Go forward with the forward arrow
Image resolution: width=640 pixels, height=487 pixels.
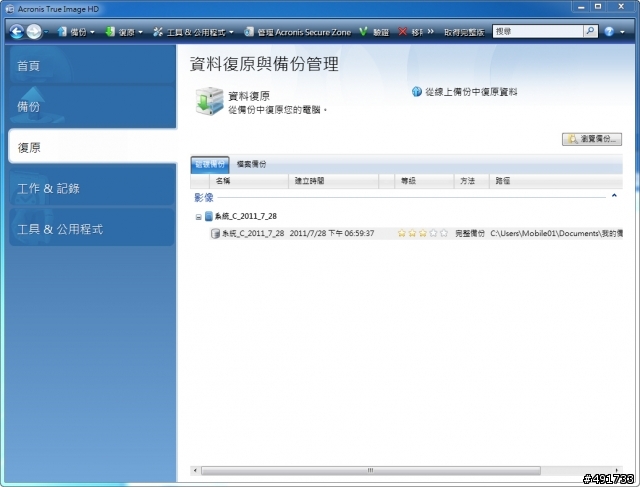coord(34,31)
